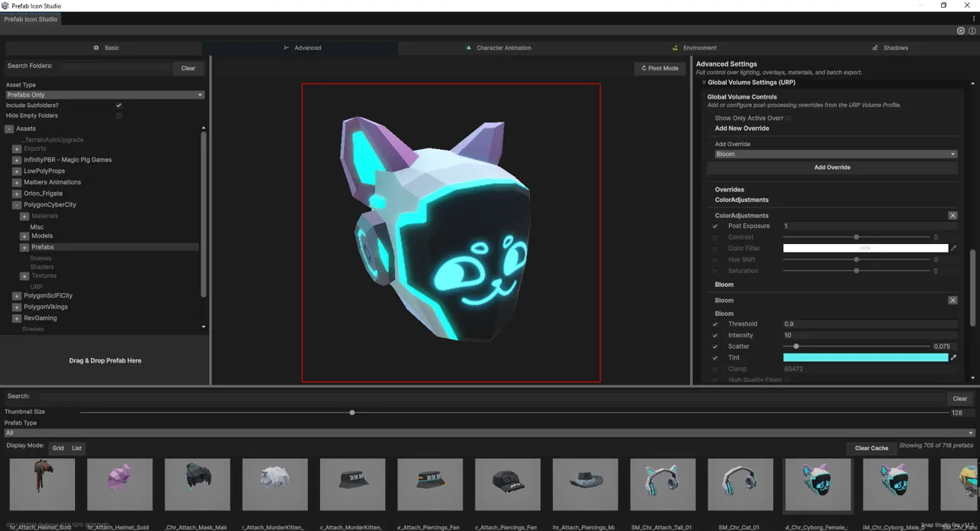
Task: Open the Bloom Tint cyan color swatch
Action: point(865,357)
